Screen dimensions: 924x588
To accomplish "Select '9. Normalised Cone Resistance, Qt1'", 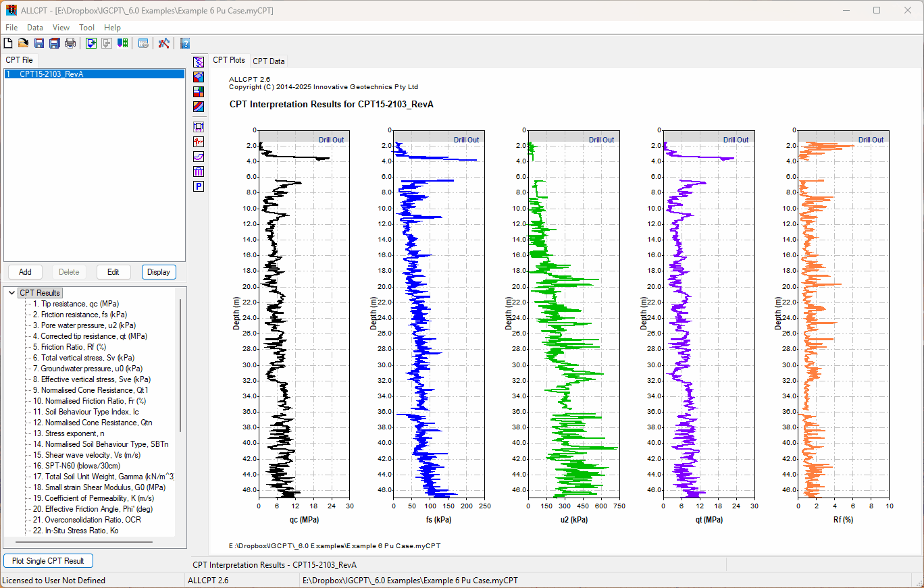I will (x=91, y=390).
